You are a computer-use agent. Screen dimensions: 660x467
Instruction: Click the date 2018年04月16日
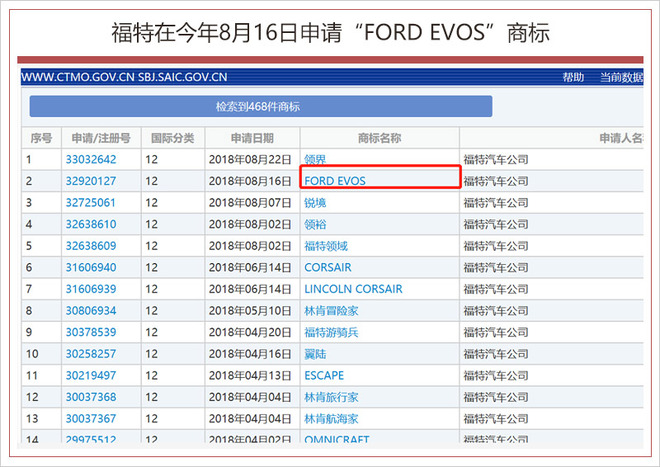(x=250, y=354)
